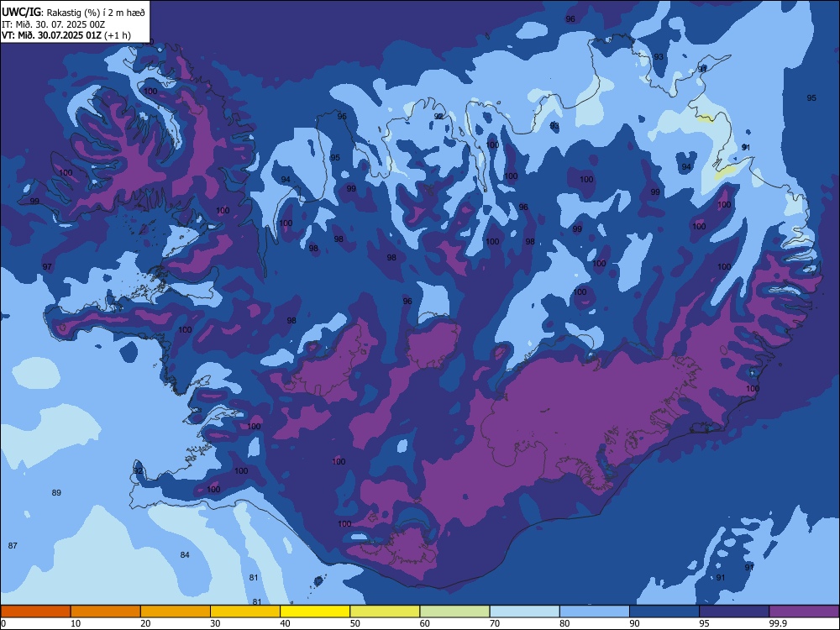Click the legend tick label '50'
Image resolution: width=840 pixels, height=630 pixels.
(x=354, y=623)
